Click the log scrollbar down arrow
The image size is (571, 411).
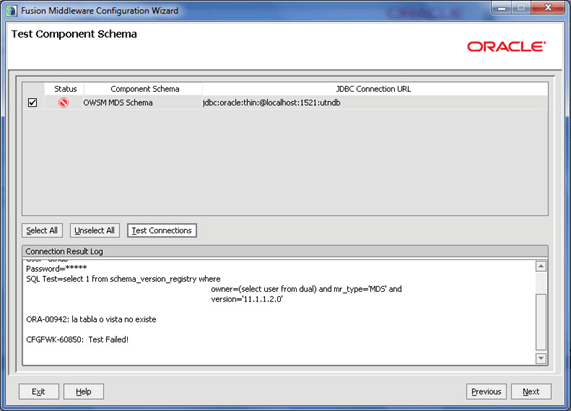[x=541, y=358]
